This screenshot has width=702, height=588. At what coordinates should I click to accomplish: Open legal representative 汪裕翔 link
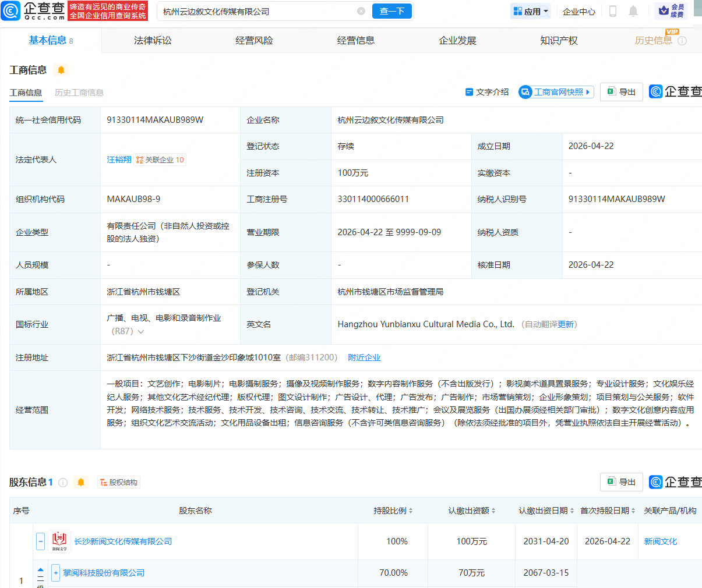[x=119, y=160]
